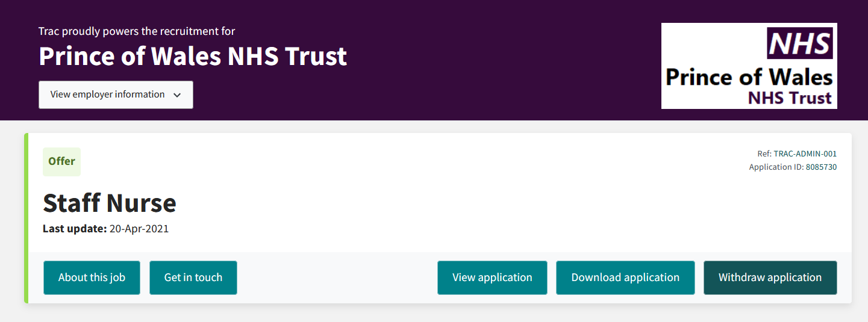Image resolution: width=868 pixels, height=322 pixels.
Task: Click the Prince of Wales NHS Trust heading
Action: pos(193,56)
